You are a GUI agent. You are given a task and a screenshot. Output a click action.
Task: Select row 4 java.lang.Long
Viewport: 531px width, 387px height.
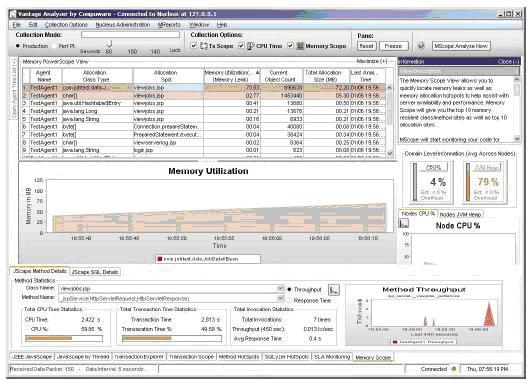tap(204, 111)
